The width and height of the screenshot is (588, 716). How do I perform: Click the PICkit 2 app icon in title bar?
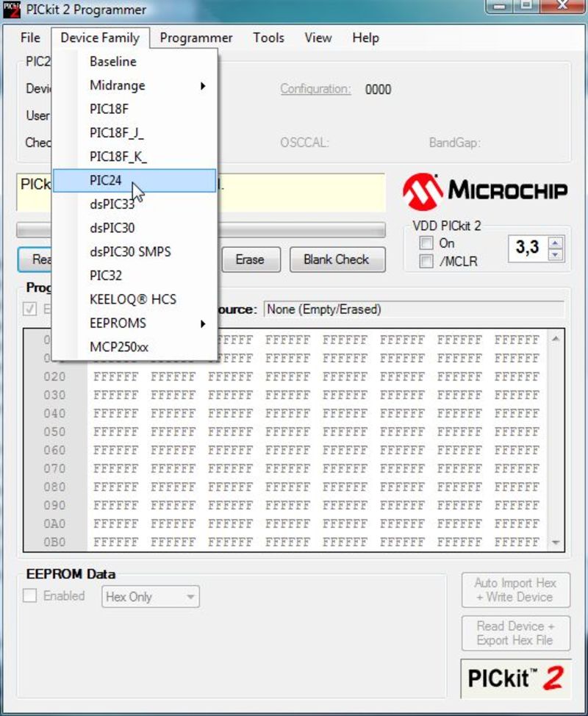pos(10,10)
